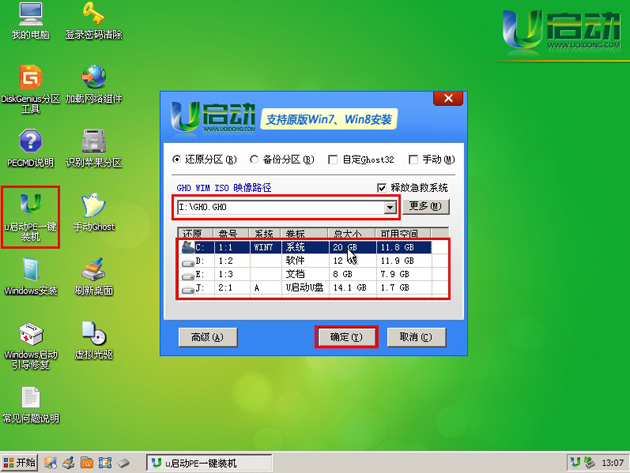This screenshot has width=630, height=473.
Task: Click the system tray network icon
Action: [589, 463]
